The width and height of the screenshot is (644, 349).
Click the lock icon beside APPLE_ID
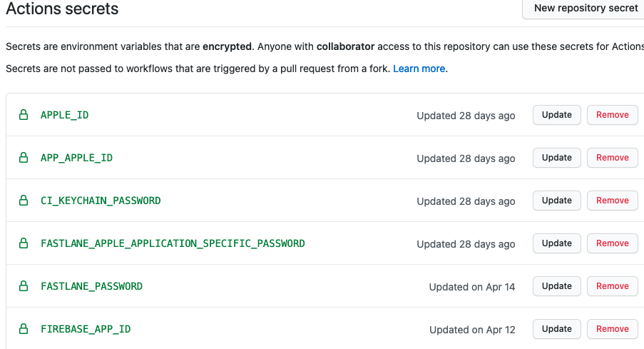click(x=24, y=115)
